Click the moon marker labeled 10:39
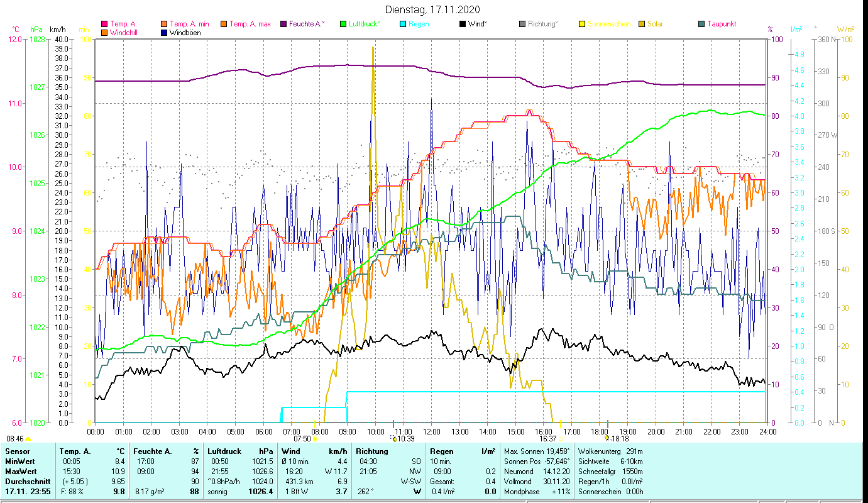 (x=394, y=439)
